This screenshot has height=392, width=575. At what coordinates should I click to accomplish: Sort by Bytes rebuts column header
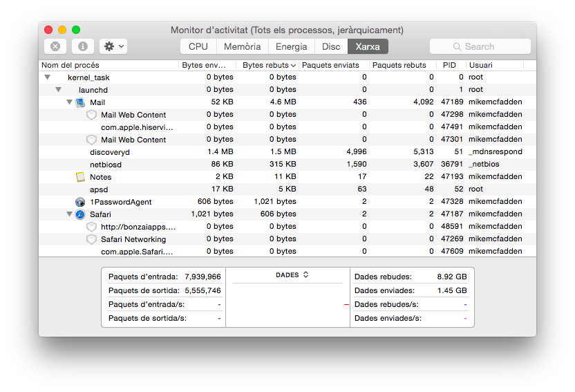[269, 65]
